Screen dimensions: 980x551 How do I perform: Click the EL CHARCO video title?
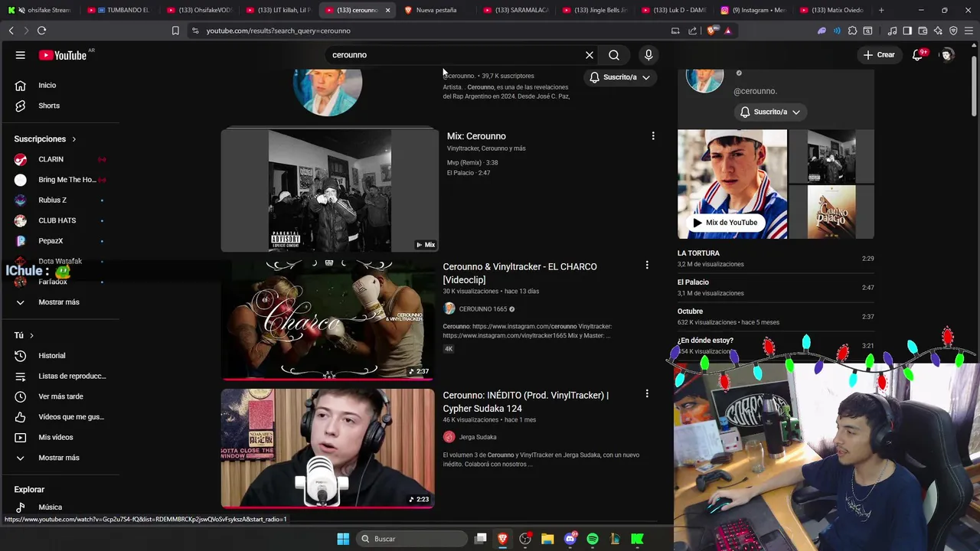click(520, 273)
